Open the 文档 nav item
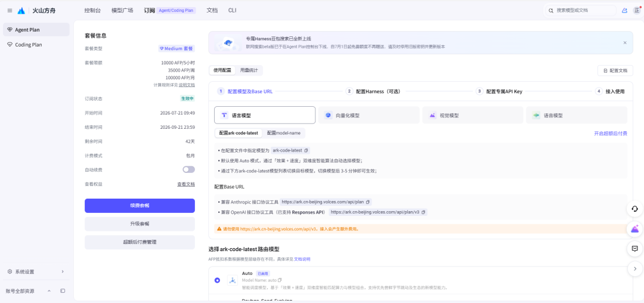The height and width of the screenshot is (303, 644). tap(212, 11)
